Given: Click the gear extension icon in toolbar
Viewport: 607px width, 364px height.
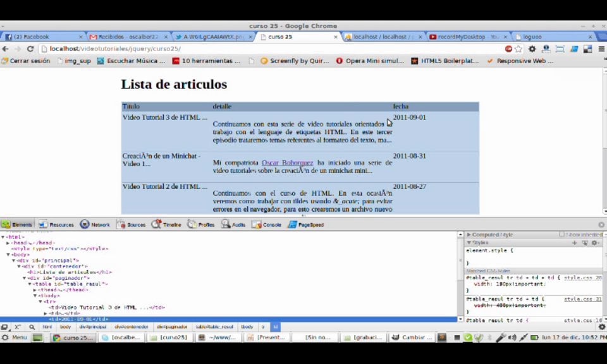Looking at the screenshot, I should pos(532,49).
